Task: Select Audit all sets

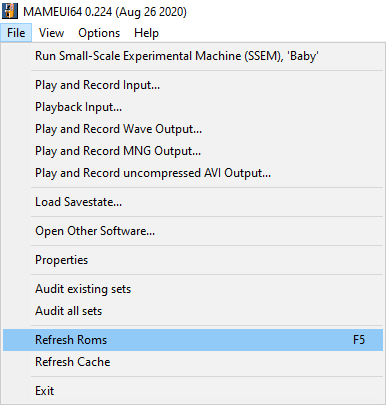Action: (193, 311)
